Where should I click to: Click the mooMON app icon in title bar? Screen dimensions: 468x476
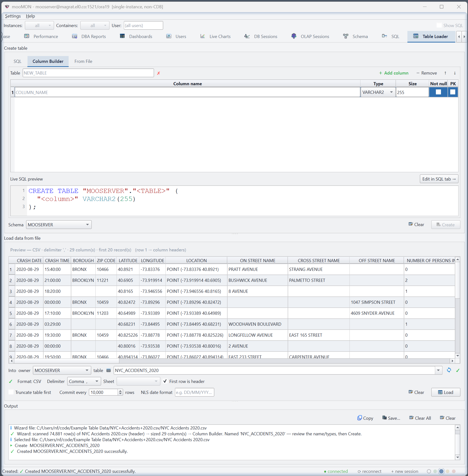(7, 7)
